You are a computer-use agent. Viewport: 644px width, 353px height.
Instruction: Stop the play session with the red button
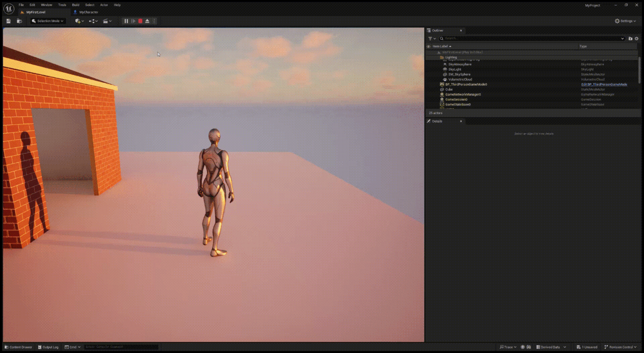[x=140, y=21]
